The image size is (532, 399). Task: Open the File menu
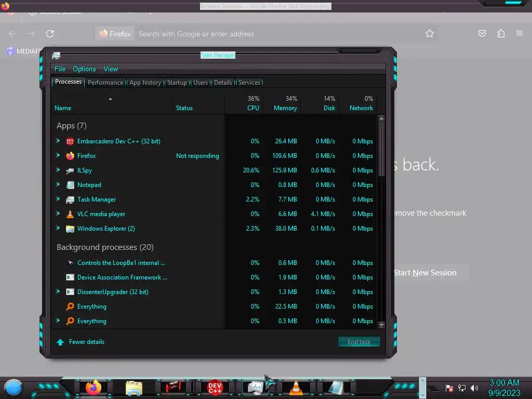(60, 69)
